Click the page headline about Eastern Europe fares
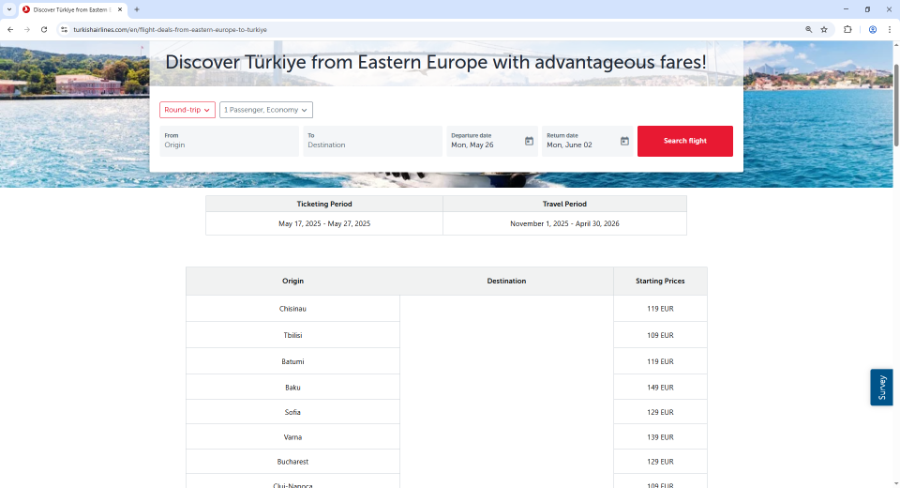The width and height of the screenshot is (900, 488). pyautogui.click(x=436, y=62)
